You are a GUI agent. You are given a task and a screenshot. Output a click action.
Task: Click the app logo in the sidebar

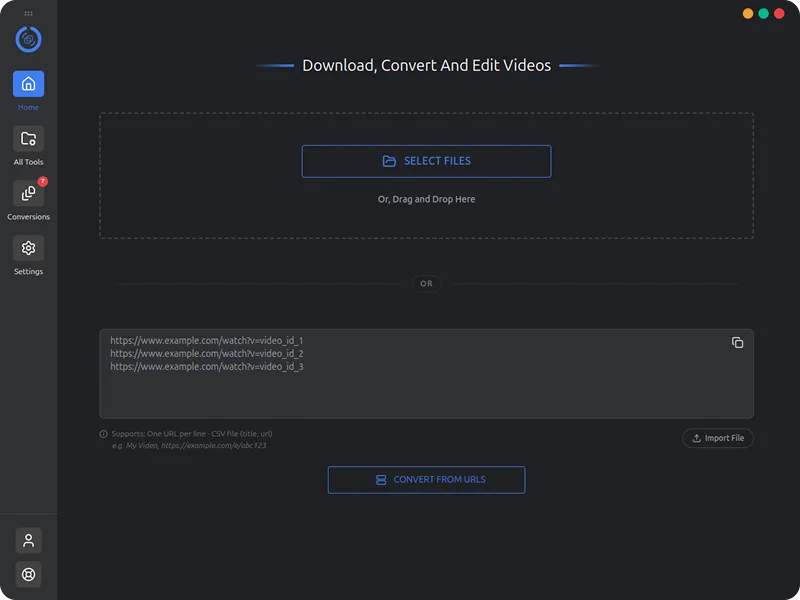tap(29, 39)
